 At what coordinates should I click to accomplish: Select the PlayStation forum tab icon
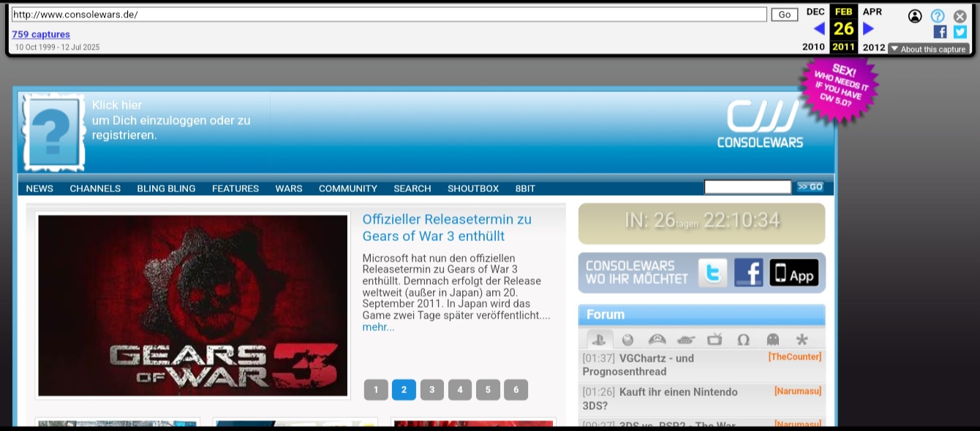(x=599, y=339)
